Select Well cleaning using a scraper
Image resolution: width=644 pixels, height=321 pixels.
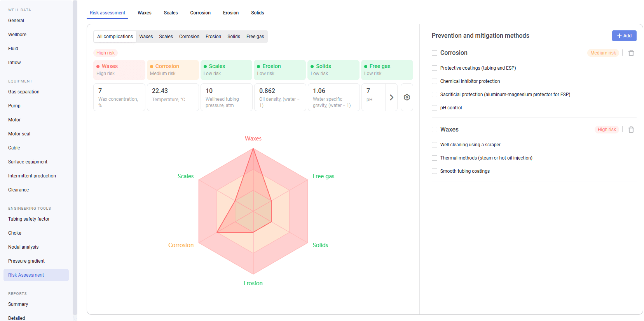pyautogui.click(x=435, y=145)
